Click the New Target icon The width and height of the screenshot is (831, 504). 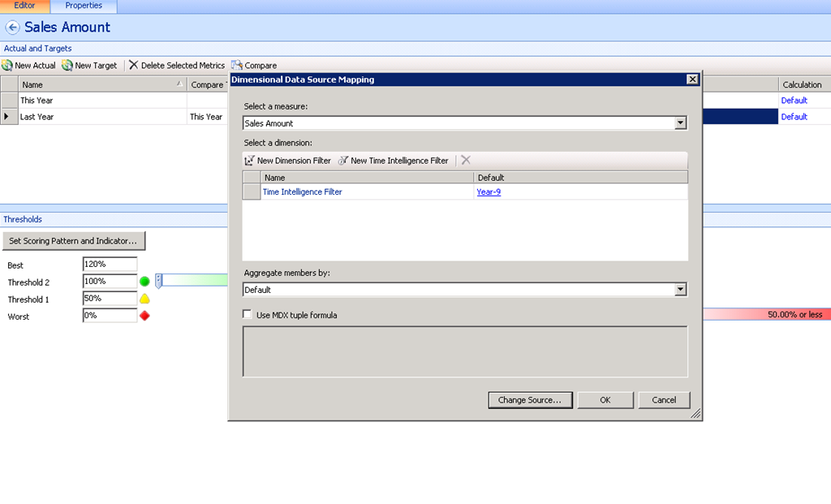point(67,65)
